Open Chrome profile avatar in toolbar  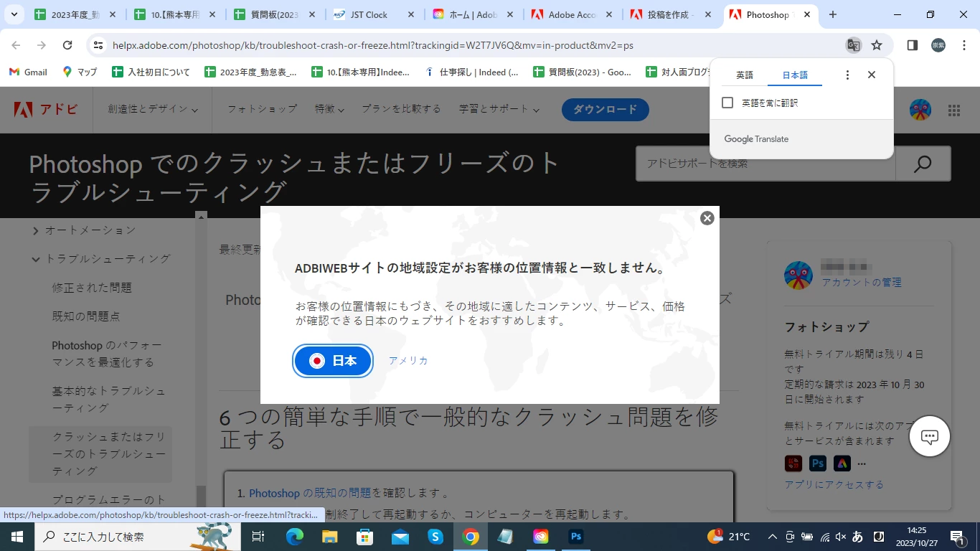938,45
